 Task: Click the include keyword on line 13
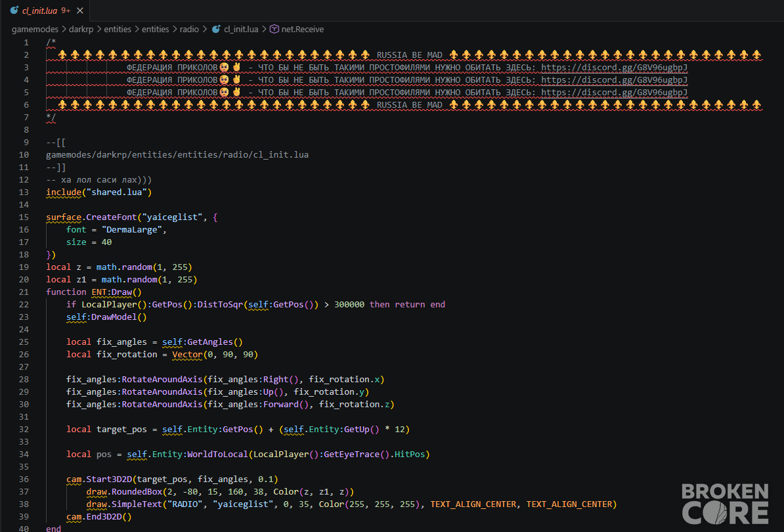pos(64,192)
